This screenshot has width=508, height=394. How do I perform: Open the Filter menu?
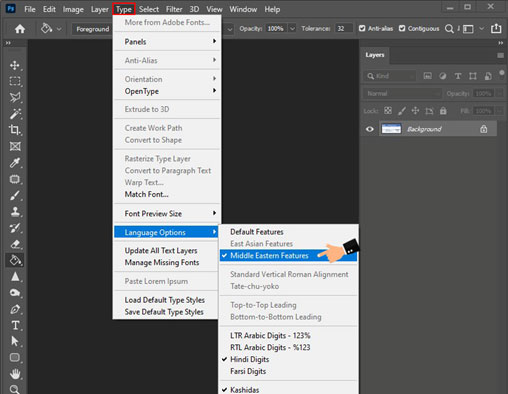174,9
